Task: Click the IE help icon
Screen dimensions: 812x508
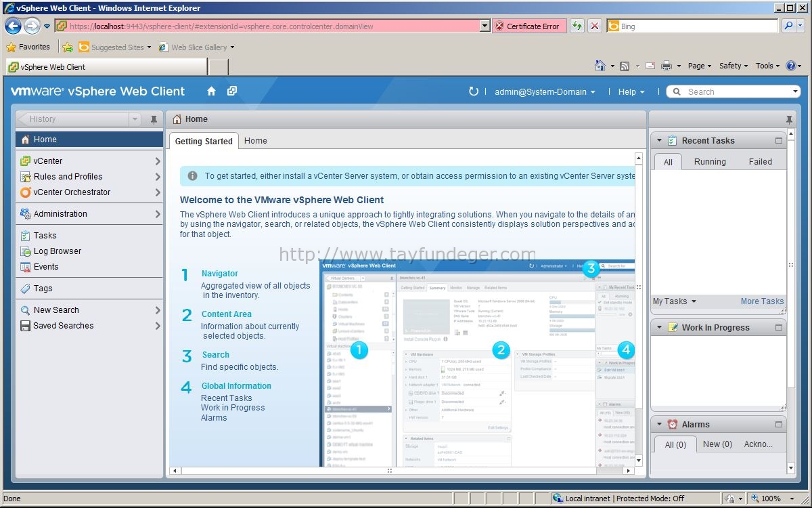Action: coord(790,66)
